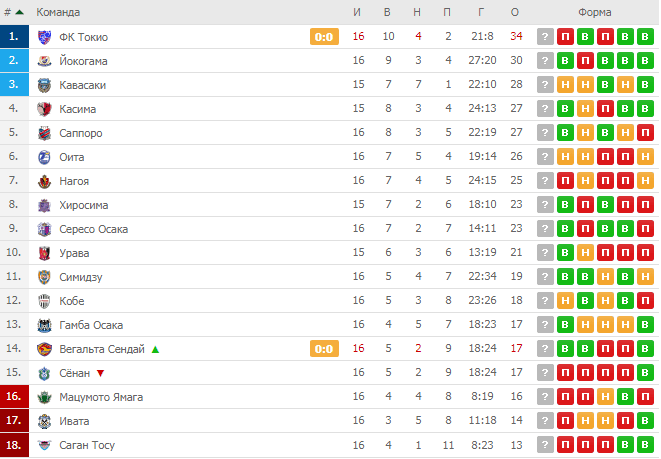Click the Касима team emblem
The width and height of the screenshot is (661, 459).
(44, 109)
